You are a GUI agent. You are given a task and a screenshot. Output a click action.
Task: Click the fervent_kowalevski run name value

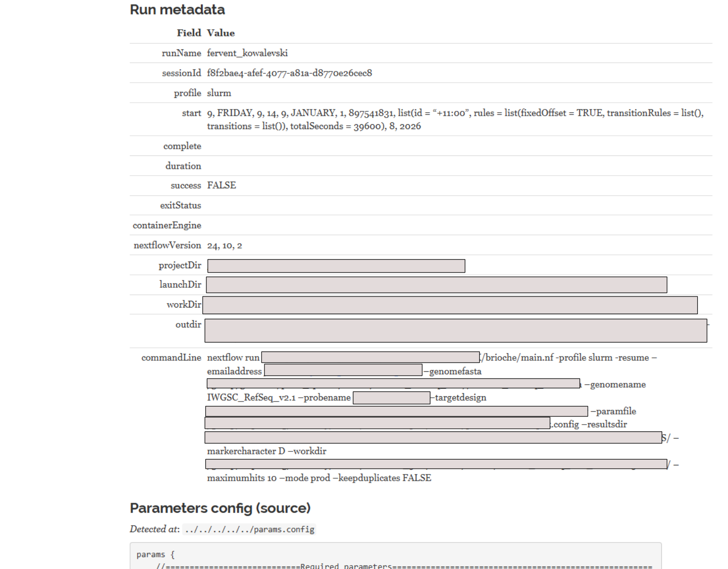click(x=247, y=53)
